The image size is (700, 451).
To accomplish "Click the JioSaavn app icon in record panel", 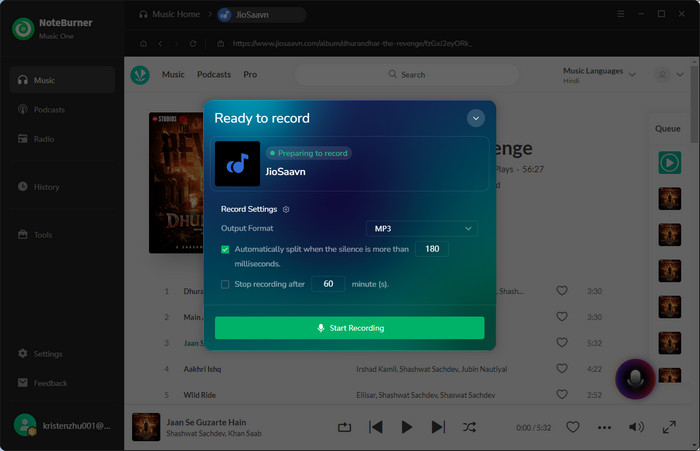I will [x=238, y=163].
